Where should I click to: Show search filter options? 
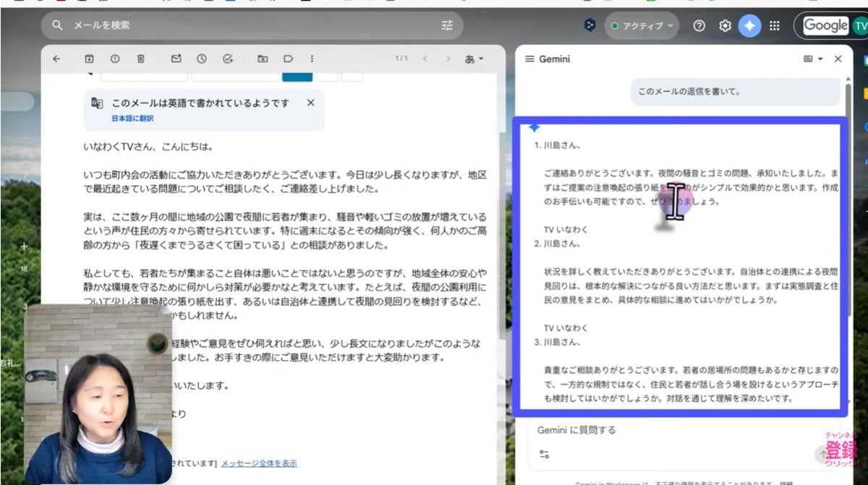tap(447, 25)
